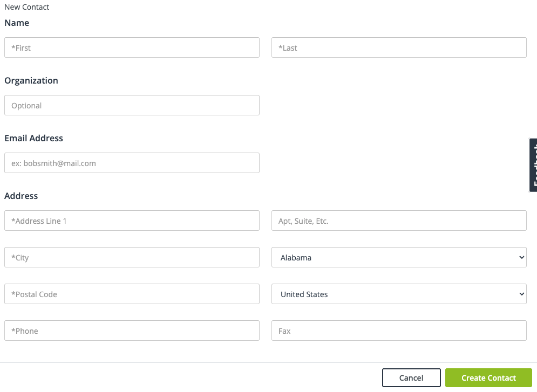537x392 pixels.
Task: Open the state dropdown showing Alabama
Action: tap(399, 257)
